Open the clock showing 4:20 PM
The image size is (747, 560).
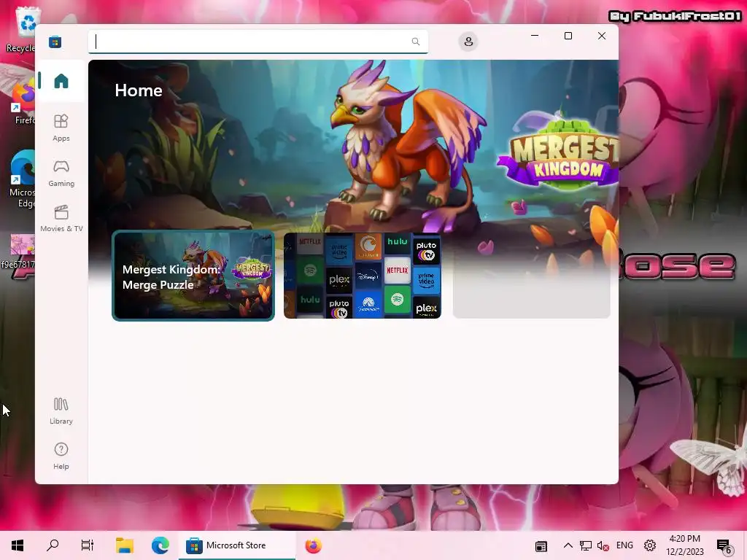point(684,545)
